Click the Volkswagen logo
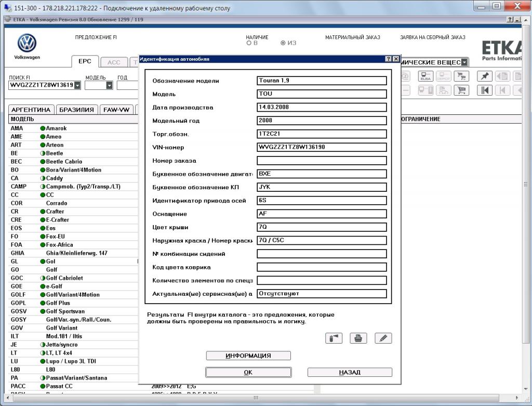The image size is (532, 406). (27, 43)
